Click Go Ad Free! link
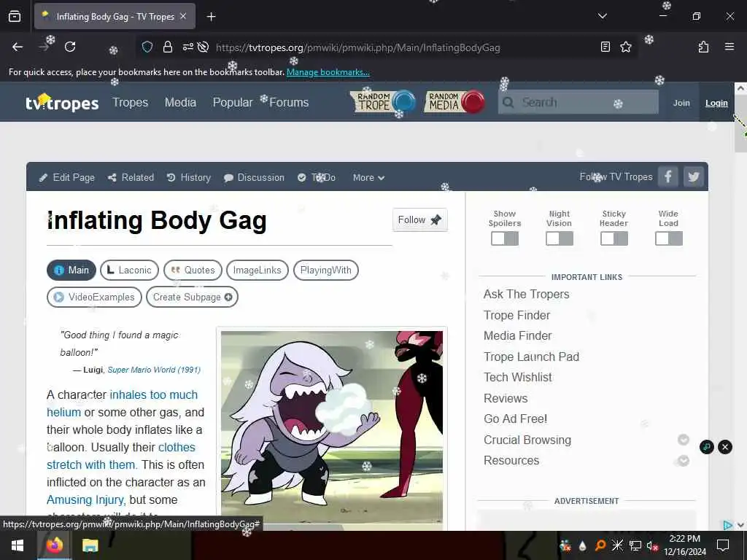747x560 pixels. click(516, 419)
